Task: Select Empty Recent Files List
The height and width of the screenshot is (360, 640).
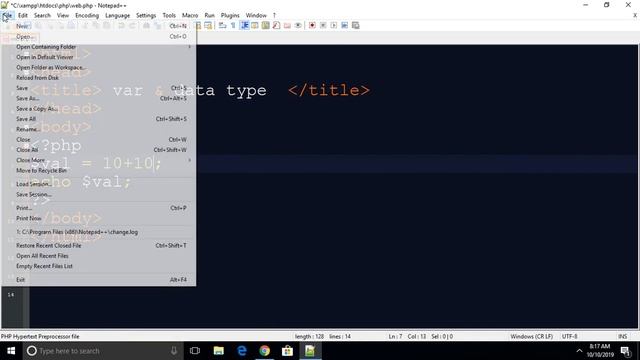Action: 99,266
